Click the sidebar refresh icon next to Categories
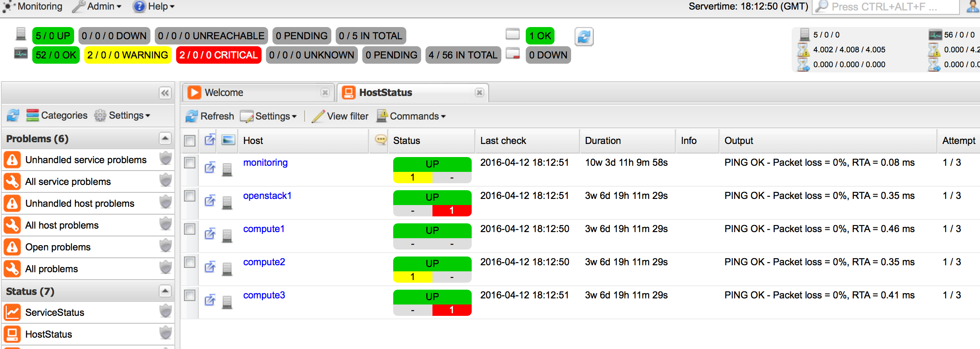 point(13,116)
